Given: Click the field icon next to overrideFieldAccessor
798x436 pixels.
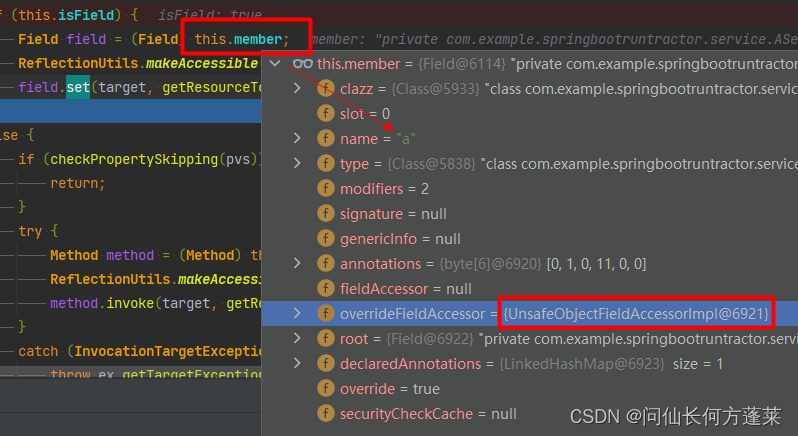Looking at the screenshot, I should click(326, 313).
